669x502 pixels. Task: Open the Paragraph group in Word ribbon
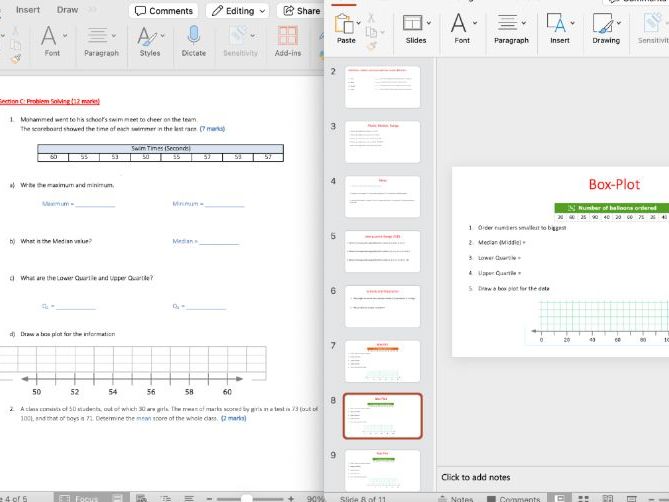tap(101, 41)
